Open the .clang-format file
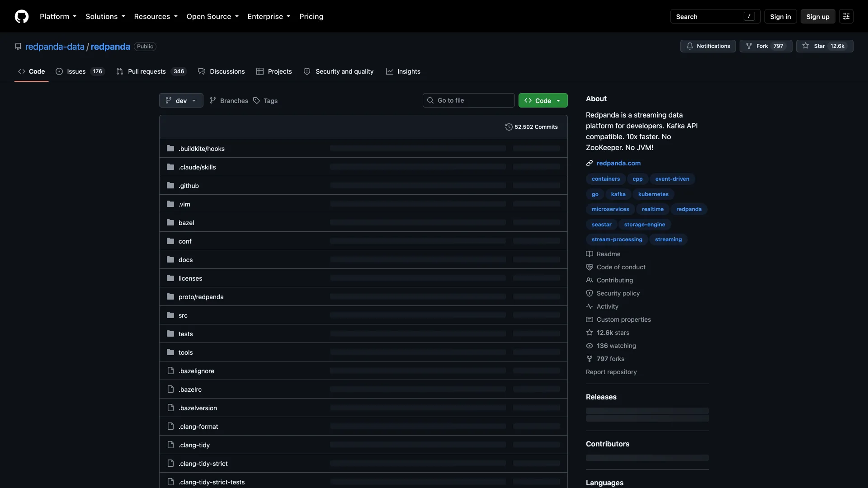 (x=198, y=427)
